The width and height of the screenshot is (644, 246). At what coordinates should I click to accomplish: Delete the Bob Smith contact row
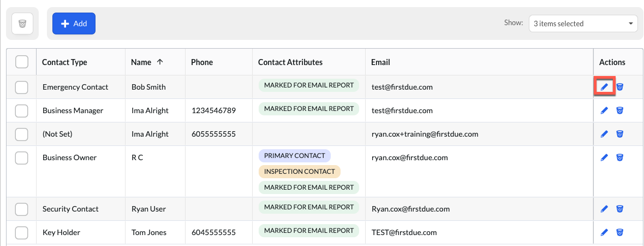point(620,87)
